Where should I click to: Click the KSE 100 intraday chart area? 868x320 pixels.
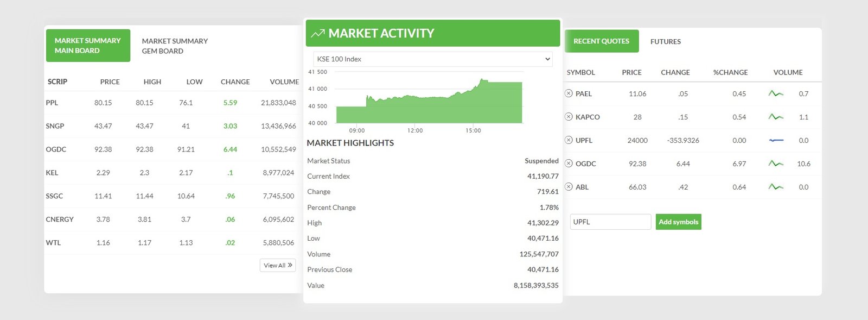coord(429,103)
